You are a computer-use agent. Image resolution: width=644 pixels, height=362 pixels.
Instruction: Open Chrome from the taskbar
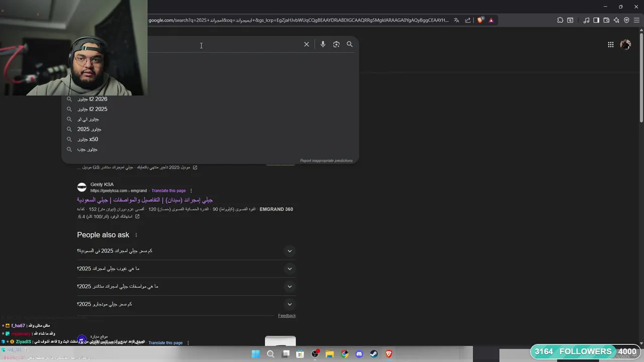click(x=345, y=354)
